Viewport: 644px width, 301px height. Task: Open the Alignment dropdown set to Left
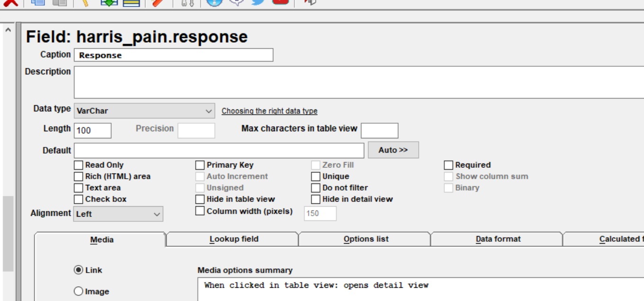(x=118, y=214)
